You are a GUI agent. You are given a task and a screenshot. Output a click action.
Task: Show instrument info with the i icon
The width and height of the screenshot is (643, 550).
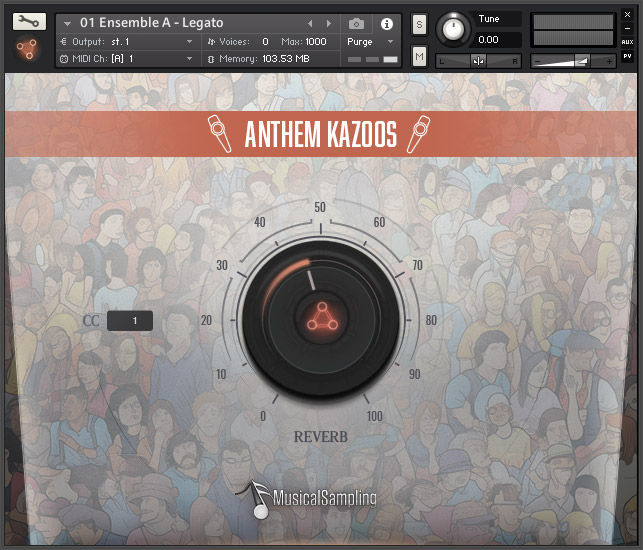click(387, 24)
